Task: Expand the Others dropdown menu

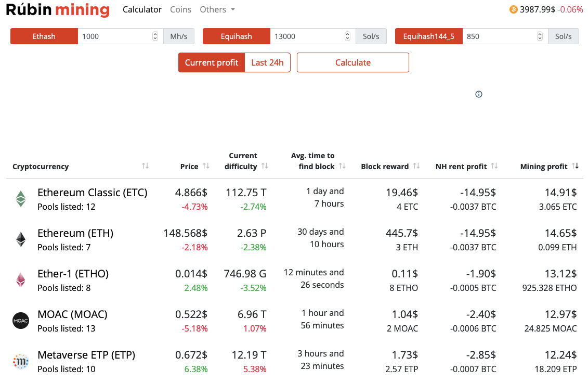Action: [x=217, y=10]
